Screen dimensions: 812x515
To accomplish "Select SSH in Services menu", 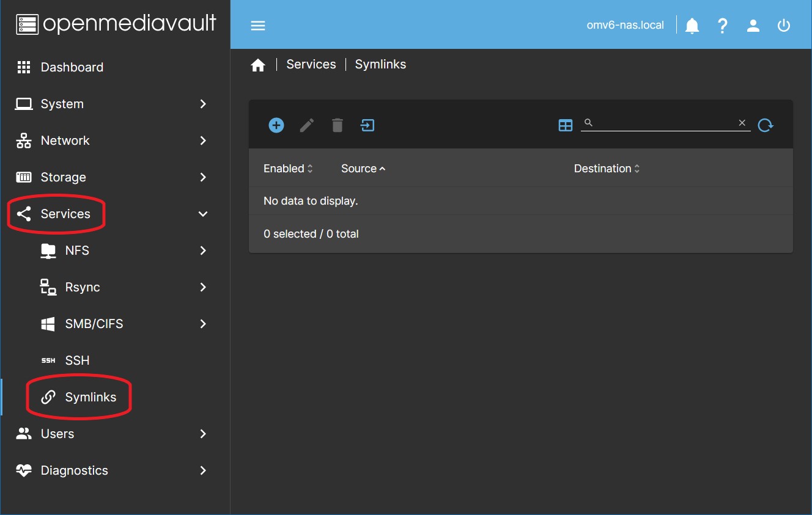I will click(77, 360).
